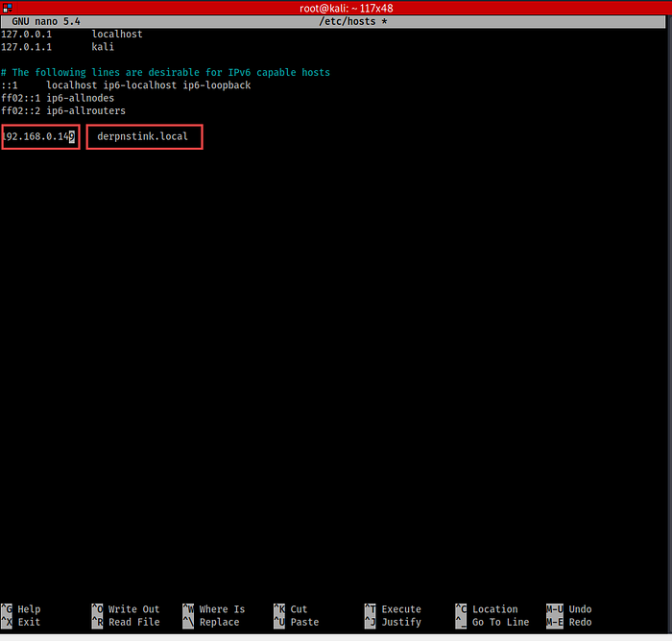The height and width of the screenshot is (641, 672).
Task: Select the ^R Read File shortcut
Action: (125, 623)
